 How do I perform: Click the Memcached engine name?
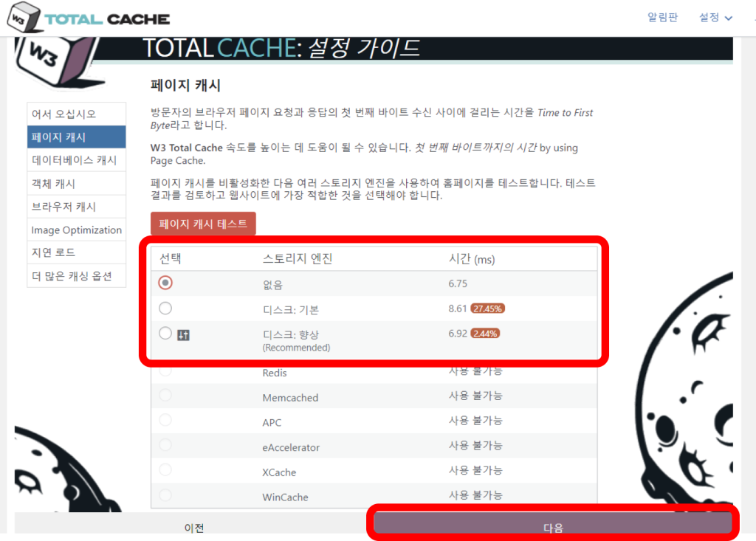click(290, 398)
